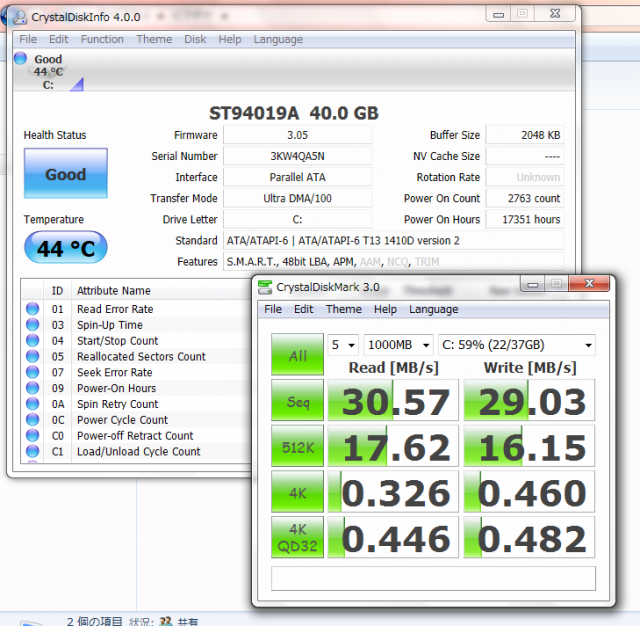The height and width of the screenshot is (626, 640).
Task: Click status orb for Spin Retry Count
Action: pyautogui.click(x=33, y=404)
